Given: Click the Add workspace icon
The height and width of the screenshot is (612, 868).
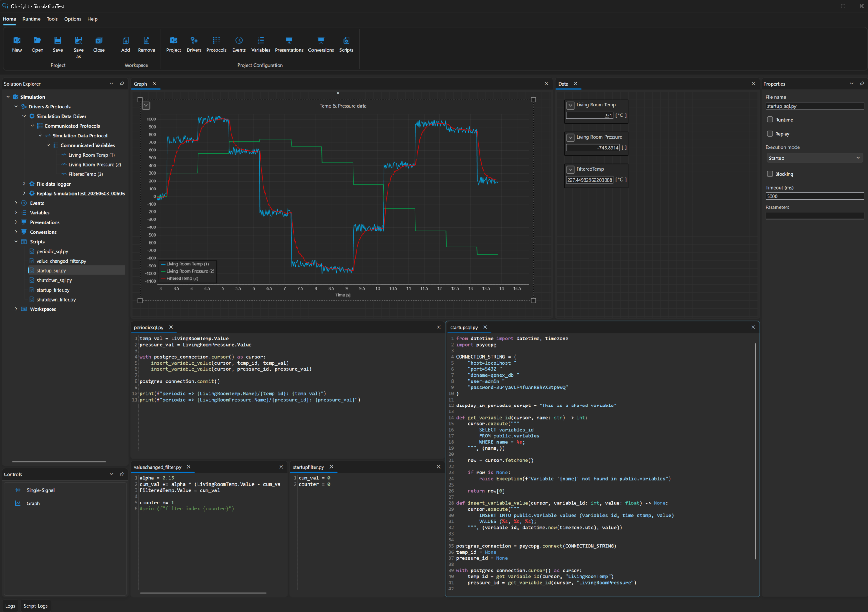Looking at the screenshot, I should pyautogui.click(x=126, y=40).
